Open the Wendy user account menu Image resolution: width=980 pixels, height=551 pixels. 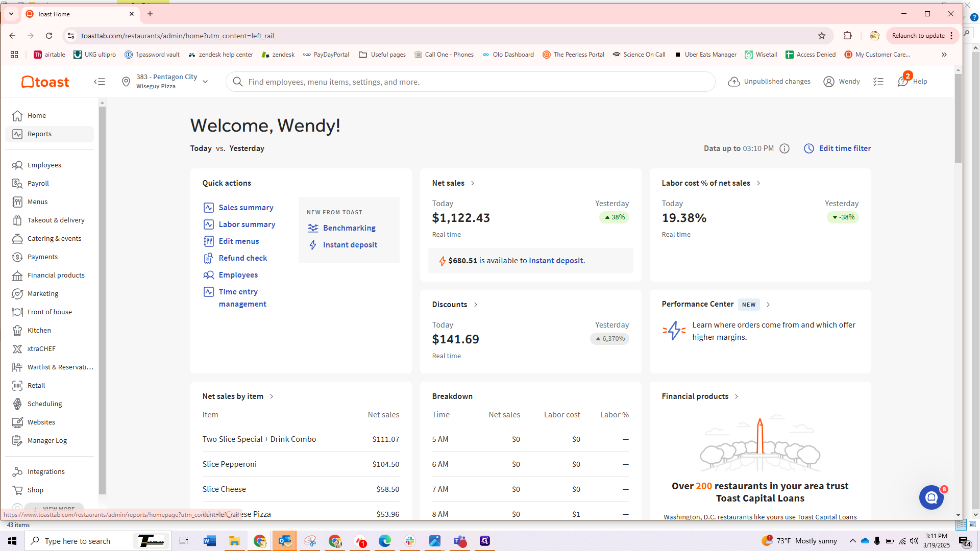coord(841,82)
